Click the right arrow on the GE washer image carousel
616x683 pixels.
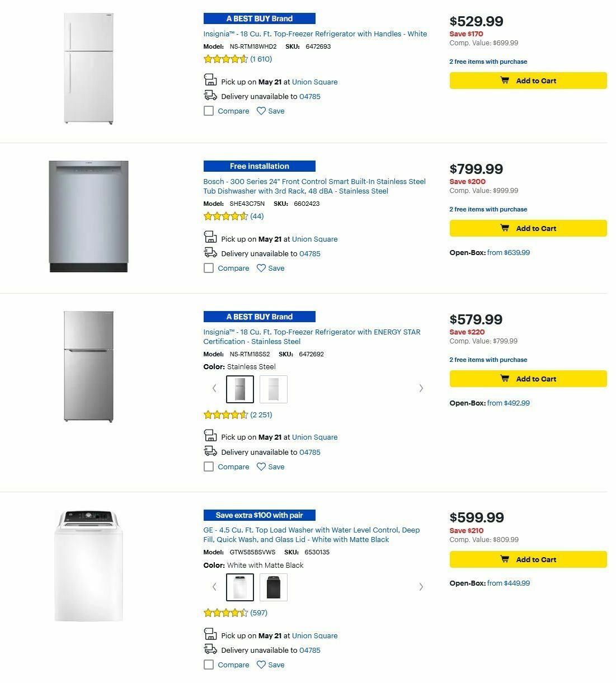pyautogui.click(x=421, y=587)
